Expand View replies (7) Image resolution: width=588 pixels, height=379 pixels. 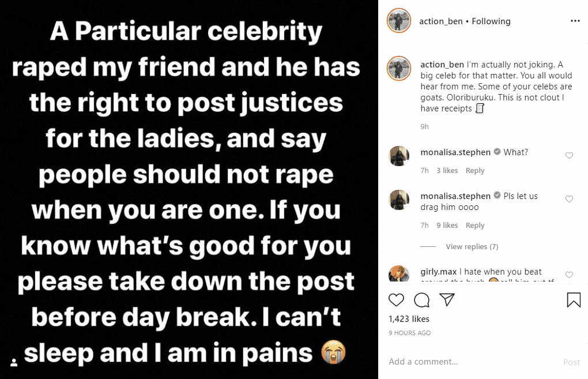tap(472, 247)
